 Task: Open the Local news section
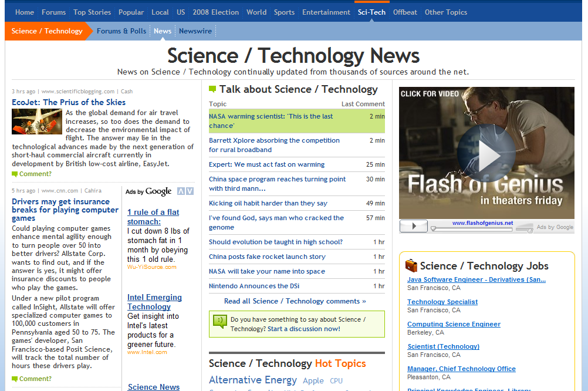[160, 12]
